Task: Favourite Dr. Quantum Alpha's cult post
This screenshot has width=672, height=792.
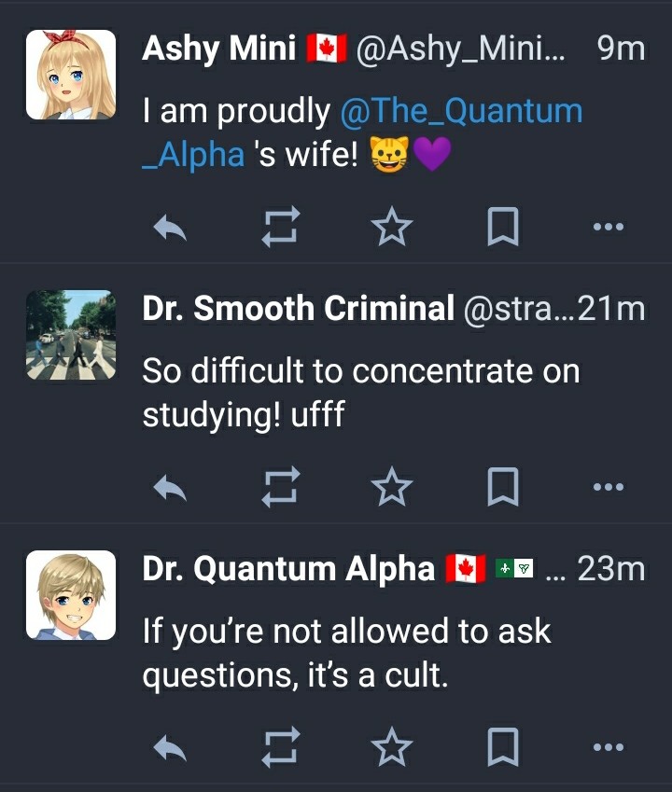Action: pos(392,745)
